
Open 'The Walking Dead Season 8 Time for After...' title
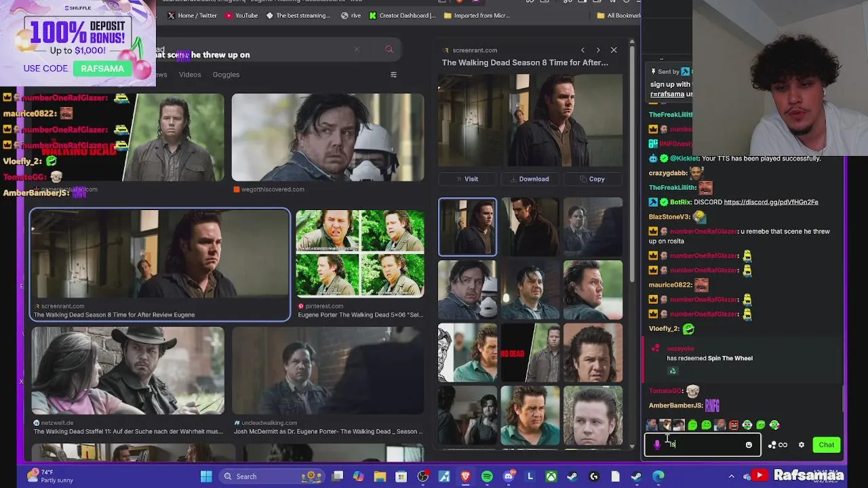[x=525, y=62]
